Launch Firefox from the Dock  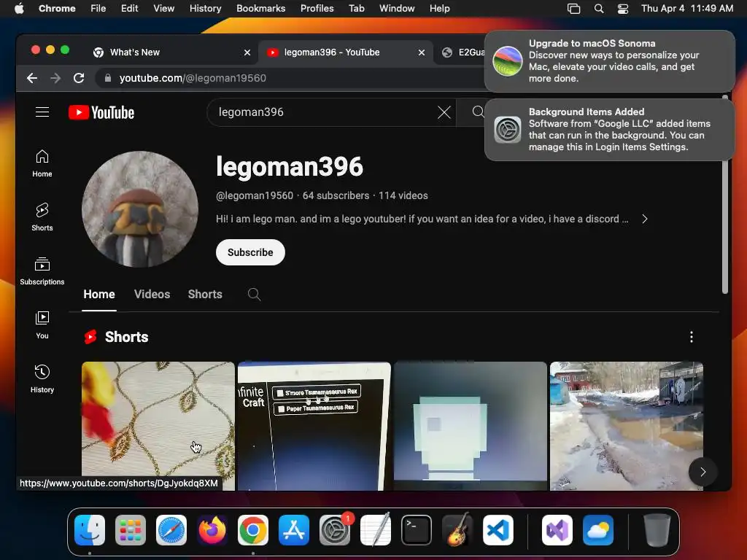pyautogui.click(x=212, y=530)
